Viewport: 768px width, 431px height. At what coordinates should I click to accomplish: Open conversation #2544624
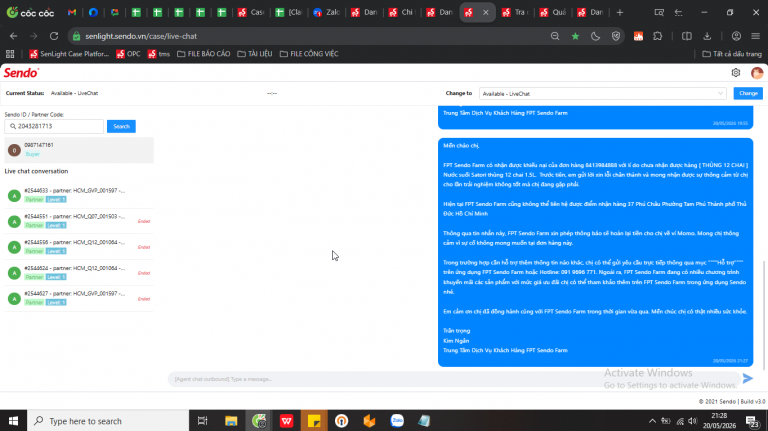[x=79, y=273]
